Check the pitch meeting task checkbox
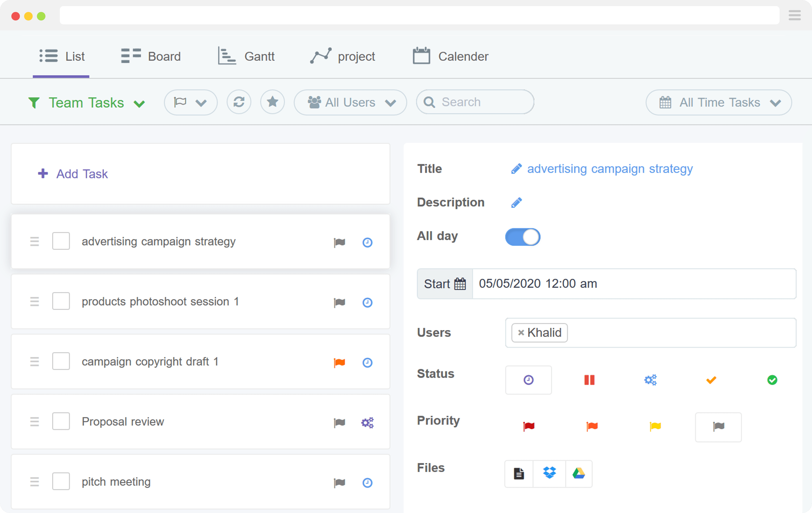This screenshot has height=513, width=812. coord(61,481)
